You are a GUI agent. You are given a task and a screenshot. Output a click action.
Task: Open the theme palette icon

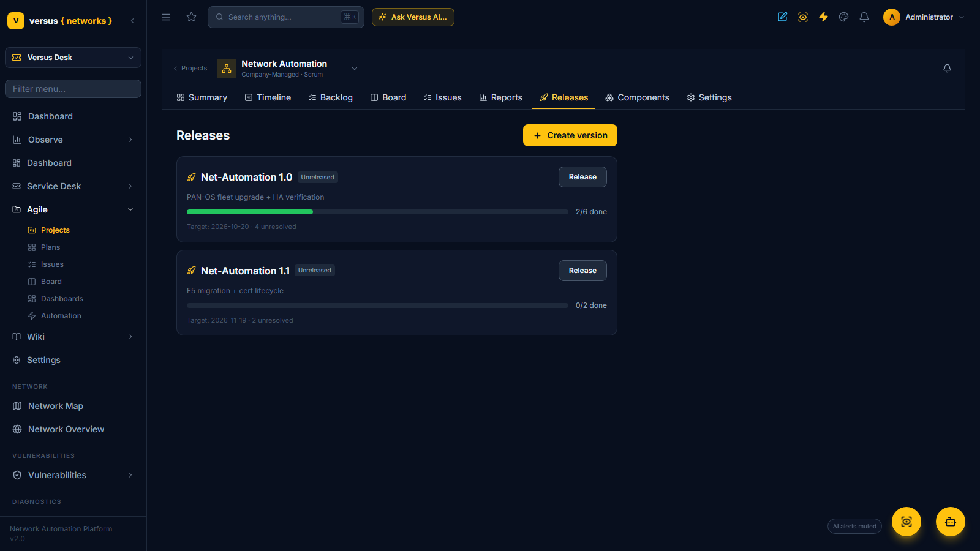click(844, 17)
